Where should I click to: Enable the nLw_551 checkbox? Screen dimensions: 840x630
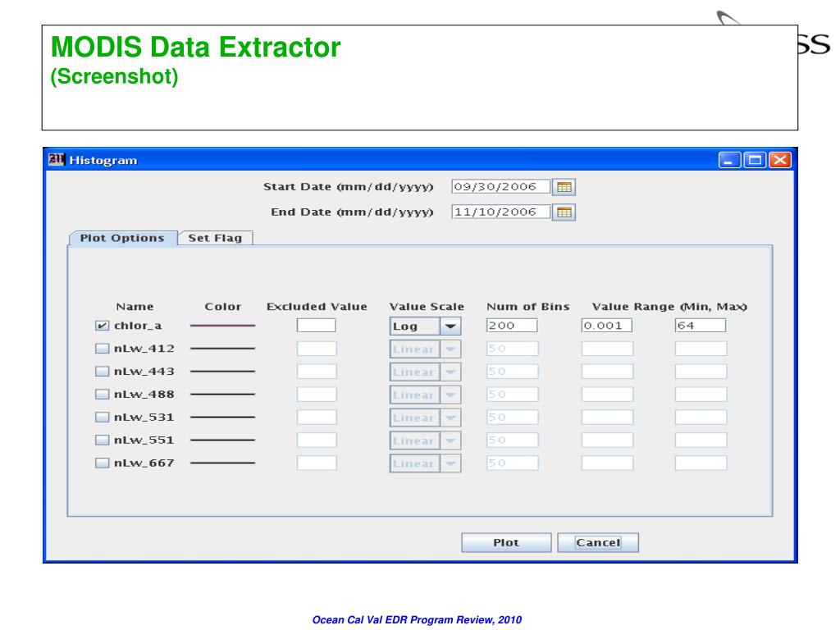(102, 440)
